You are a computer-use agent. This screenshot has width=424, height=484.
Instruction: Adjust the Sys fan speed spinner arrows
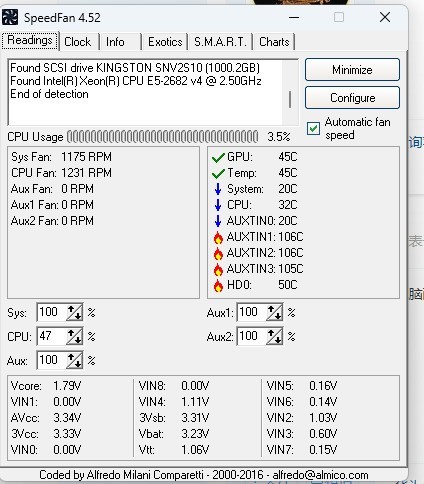(x=74, y=312)
